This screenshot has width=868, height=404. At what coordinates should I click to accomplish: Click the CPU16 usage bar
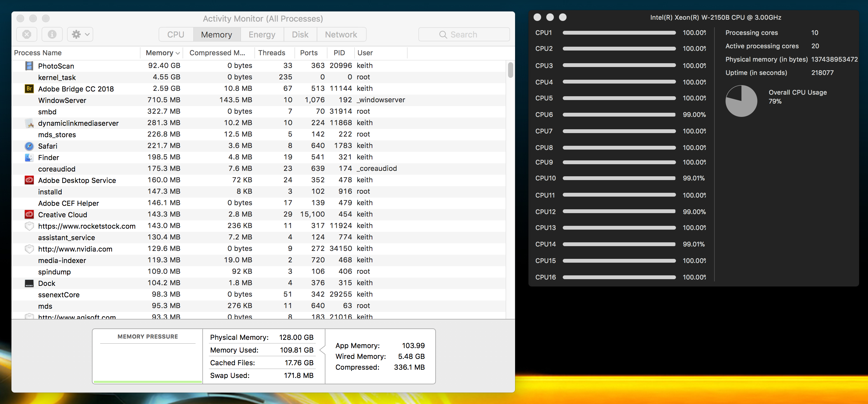coord(619,277)
